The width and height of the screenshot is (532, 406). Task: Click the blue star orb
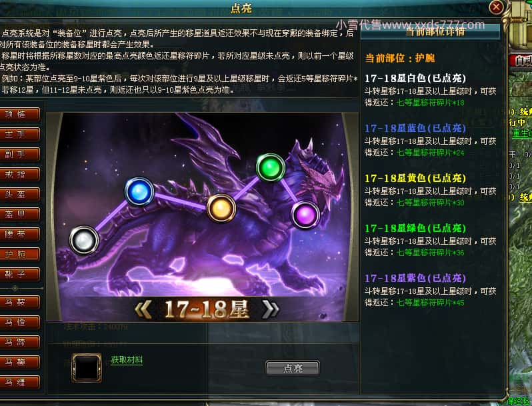click(x=139, y=191)
